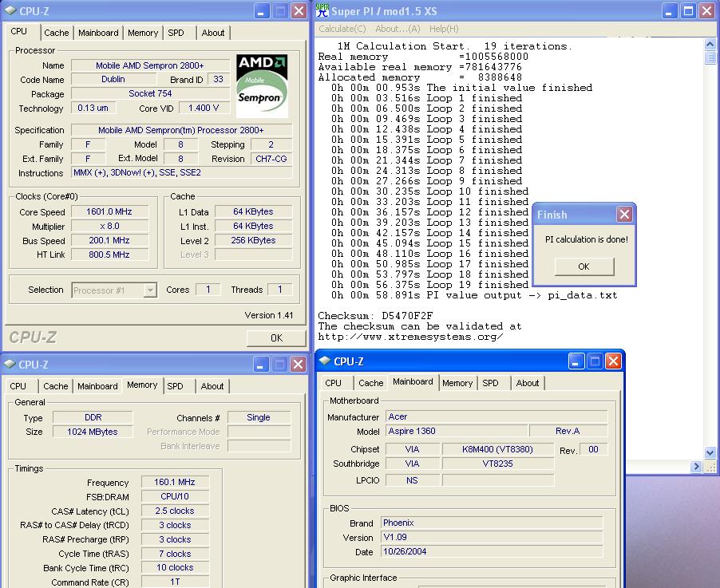Image resolution: width=720 pixels, height=588 pixels.
Task: Click BIOS Date value 10/26/2004
Action: point(492,551)
